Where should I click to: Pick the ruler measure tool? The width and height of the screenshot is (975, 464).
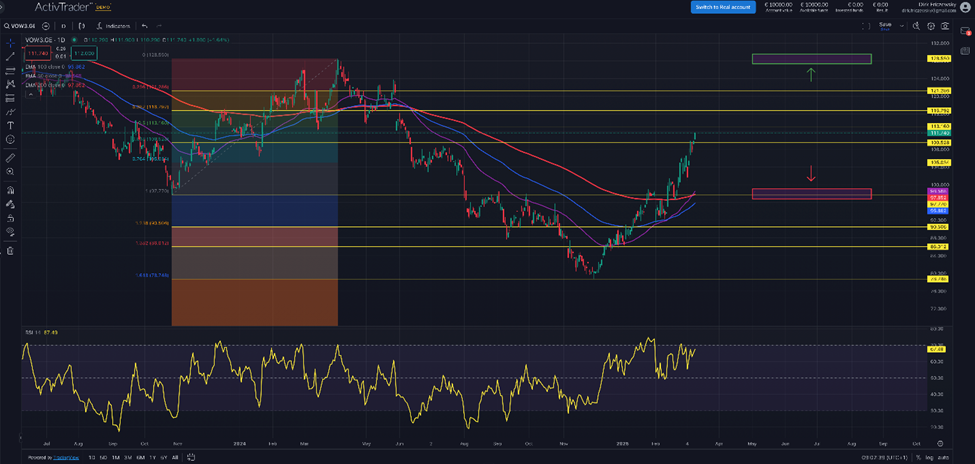pos(10,158)
